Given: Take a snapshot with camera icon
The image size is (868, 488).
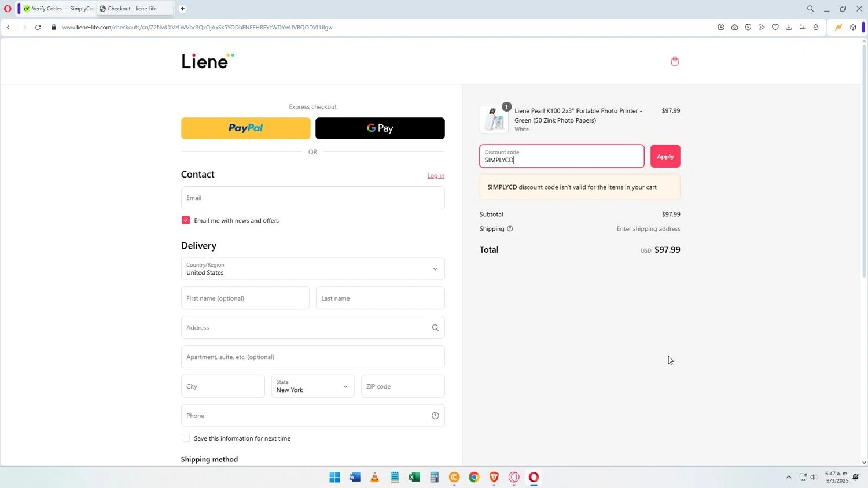Looking at the screenshot, I should 734,27.
